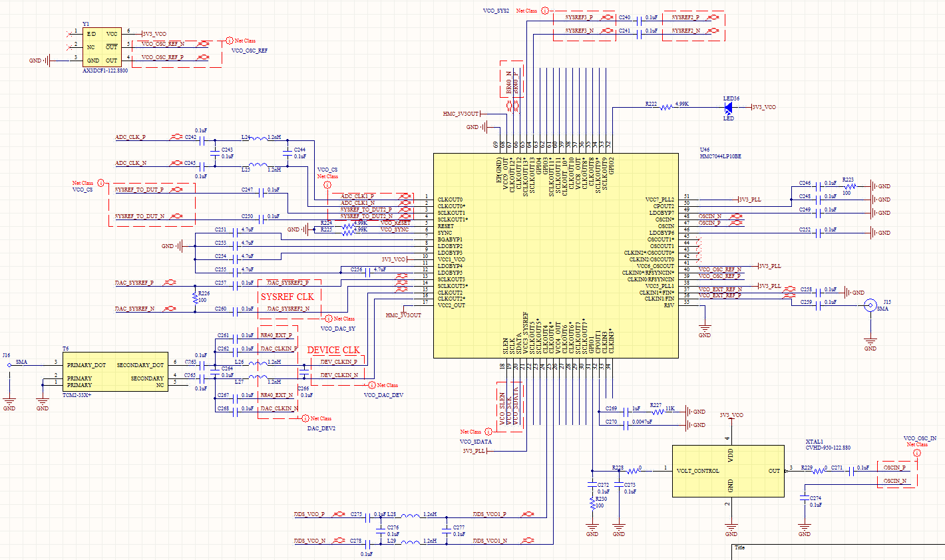Select the U46 HMC7044 chip body
Viewport: 945px width, 560px height.
coord(556,253)
